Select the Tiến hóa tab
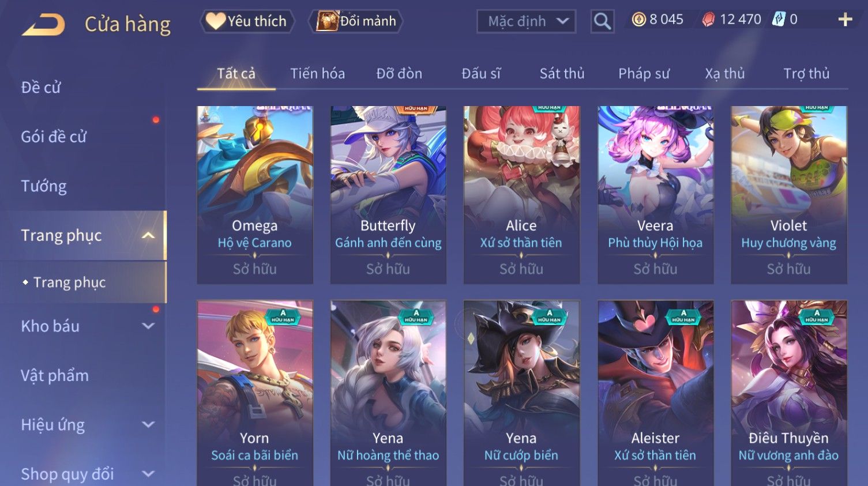Viewport: 868px width, 486px height. [317, 73]
